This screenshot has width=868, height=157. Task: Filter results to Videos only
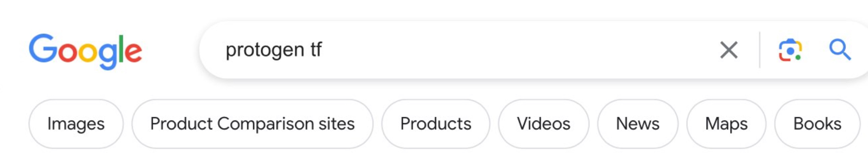(x=543, y=124)
